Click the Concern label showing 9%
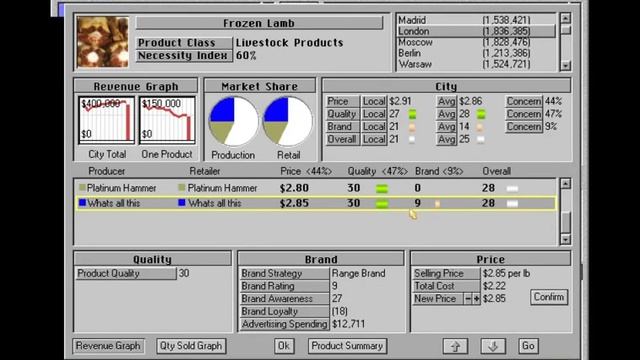640x360 pixels. [524, 127]
